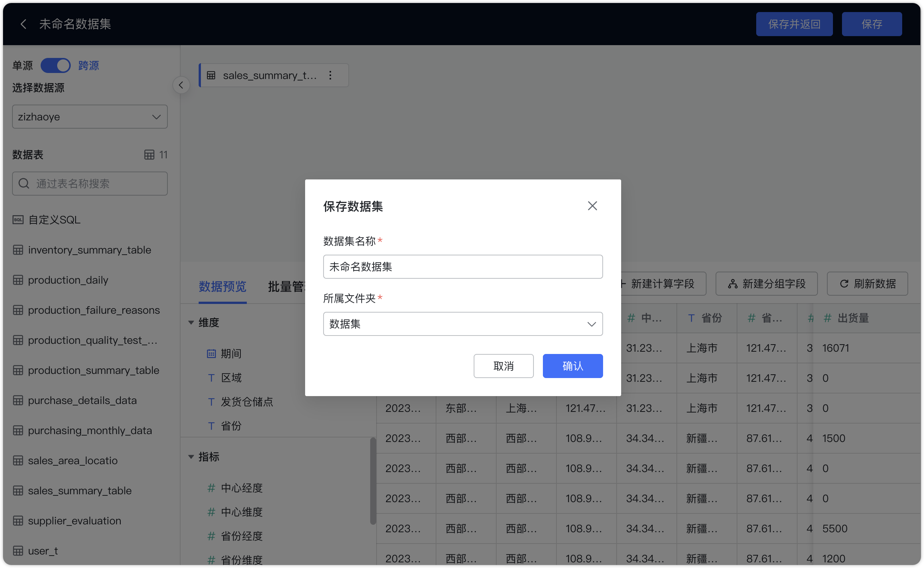Image resolution: width=924 pixels, height=568 pixels.
Task: Click 保存并返回 button
Action: click(794, 24)
